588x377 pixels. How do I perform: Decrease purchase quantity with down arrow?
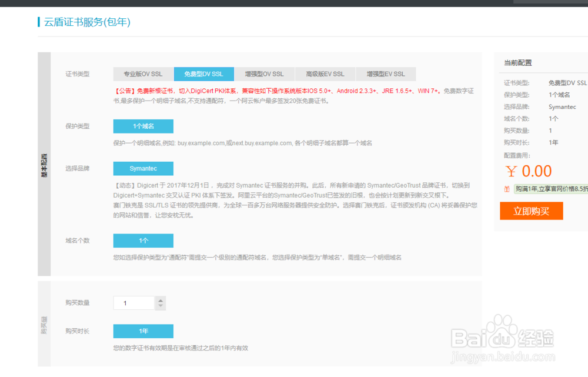coord(161,306)
